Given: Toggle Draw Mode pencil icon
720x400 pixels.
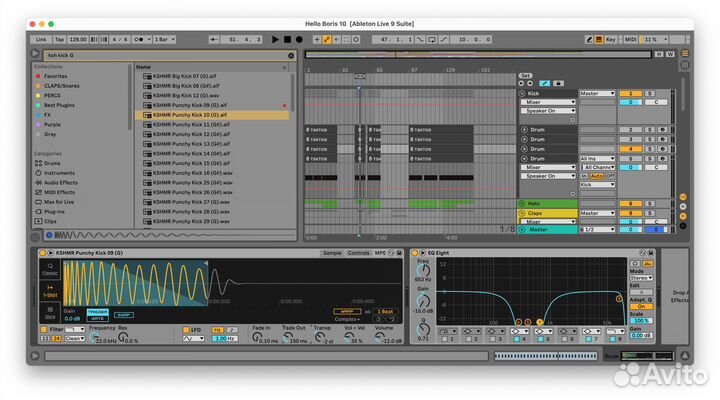Looking at the screenshot, I should [589, 39].
